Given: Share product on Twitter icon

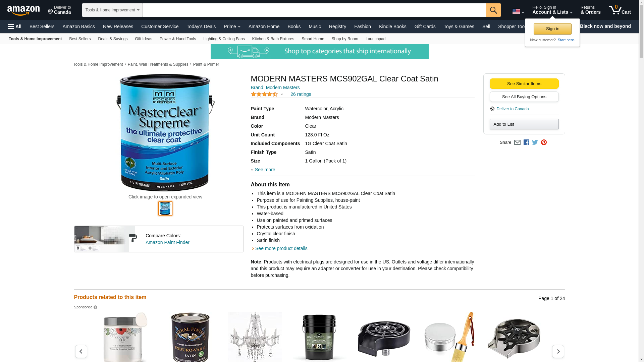Looking at the screenshot, I should (x=535, y=142).
